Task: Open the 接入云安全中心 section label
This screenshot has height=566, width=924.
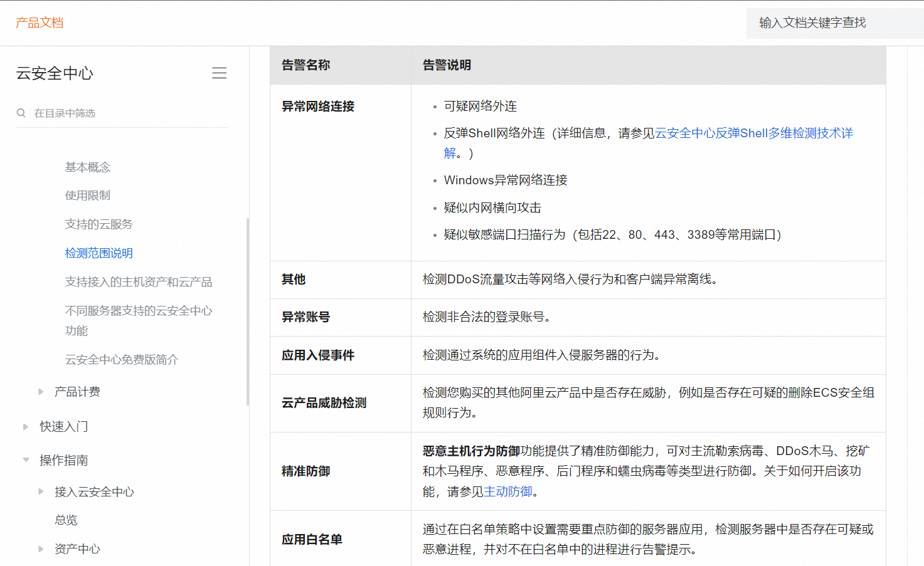Action: [94, 492]
